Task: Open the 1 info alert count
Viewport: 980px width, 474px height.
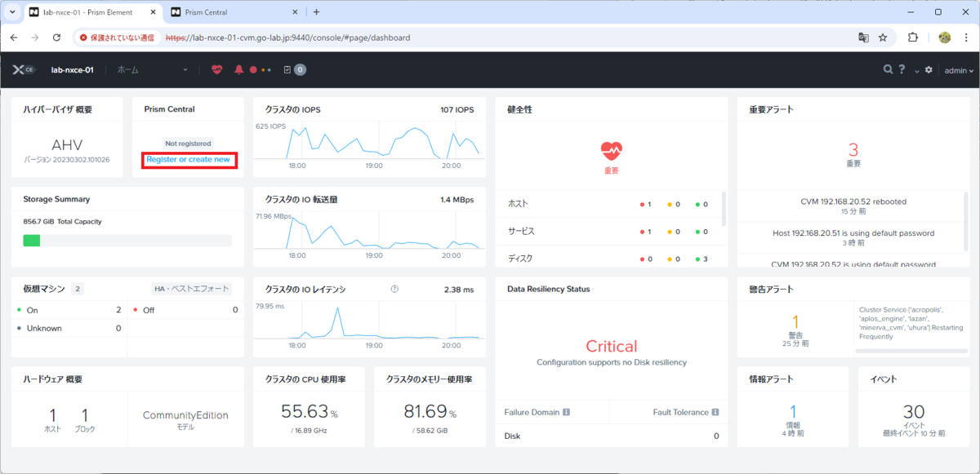Action: (x=792, y=411)
